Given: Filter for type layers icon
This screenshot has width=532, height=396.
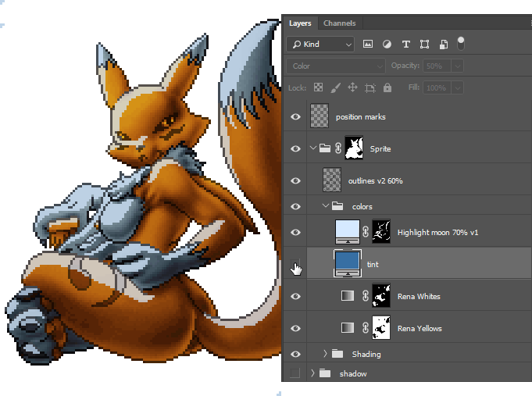Looking at the screenshot, I should (x=405, y=45).
